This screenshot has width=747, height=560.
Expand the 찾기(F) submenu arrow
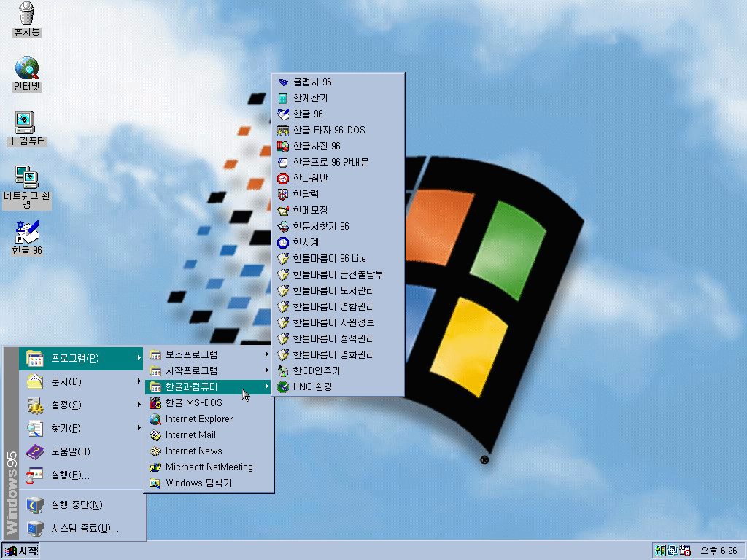139,427
